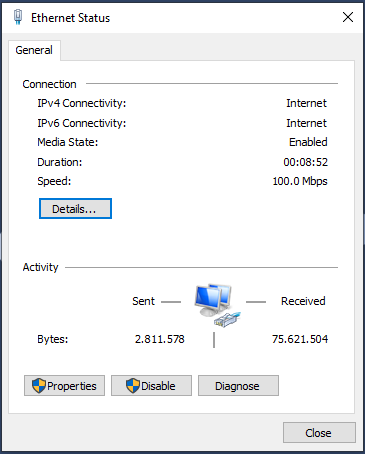Click the Speed value 100.0 Mbps
365x454 pixels.
[x=300, y=181]
